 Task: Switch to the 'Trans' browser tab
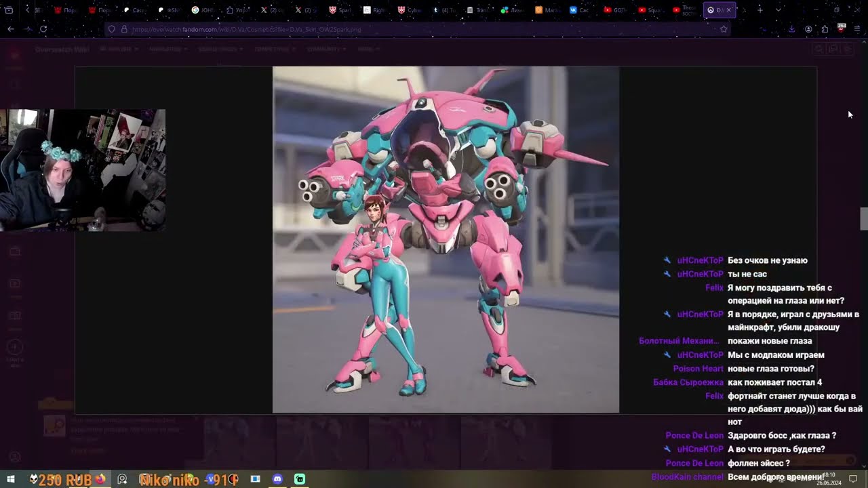pyautogui.click(x=479, y=10)
